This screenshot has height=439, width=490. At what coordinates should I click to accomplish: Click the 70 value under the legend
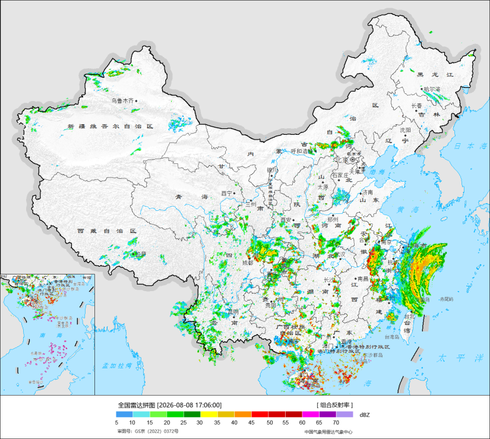point(336,422)
